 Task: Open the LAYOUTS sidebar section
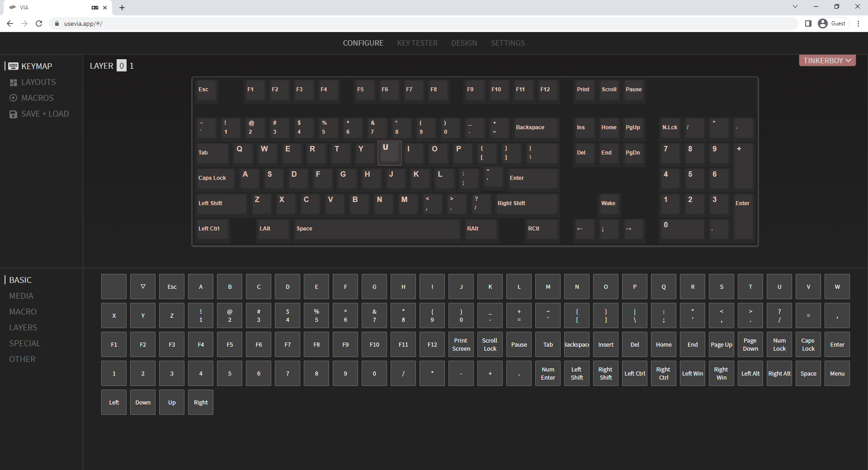[33, 82]
